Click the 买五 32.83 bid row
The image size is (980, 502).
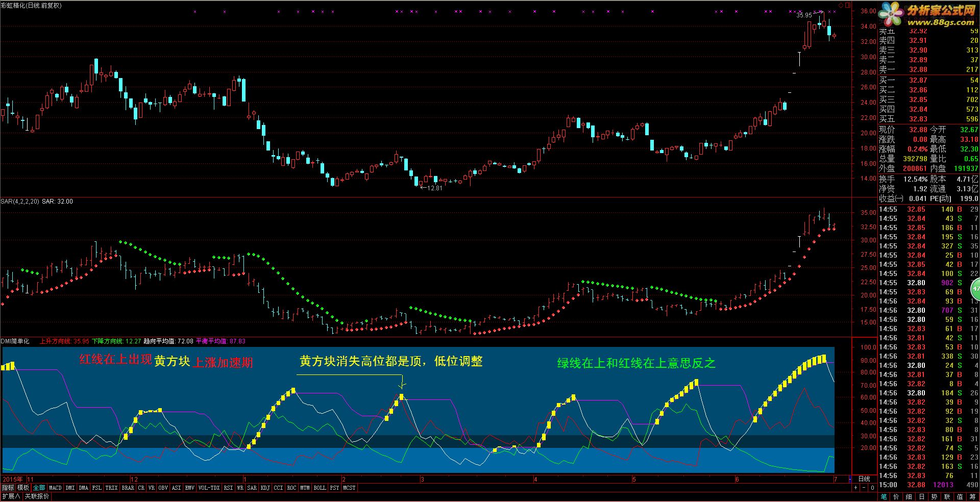click(x=928, y=119)
